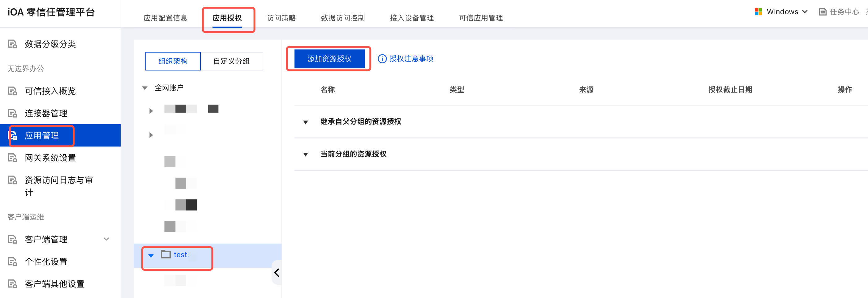Go to the 数据访问控制 tab
Image resolution: width=868 pixels, height=298 pixels.
point(343,18)
